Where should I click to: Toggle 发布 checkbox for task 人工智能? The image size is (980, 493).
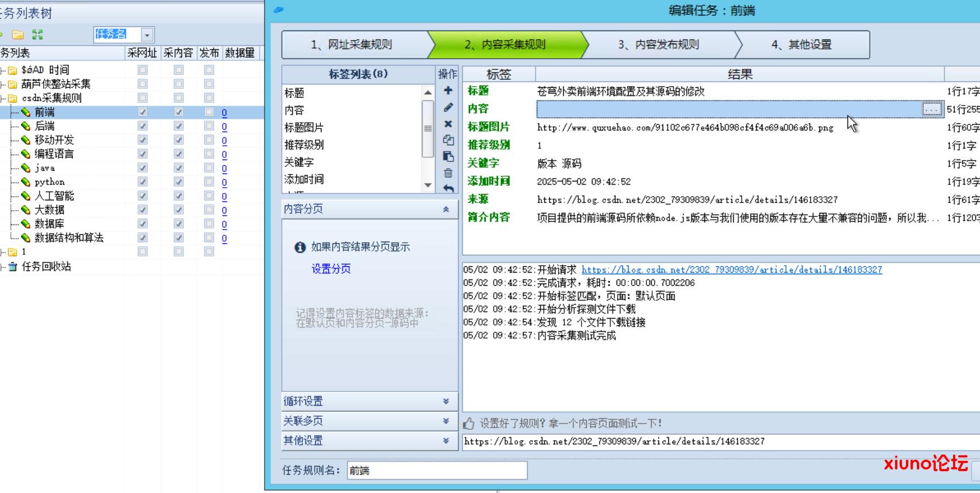pos(209,196)
